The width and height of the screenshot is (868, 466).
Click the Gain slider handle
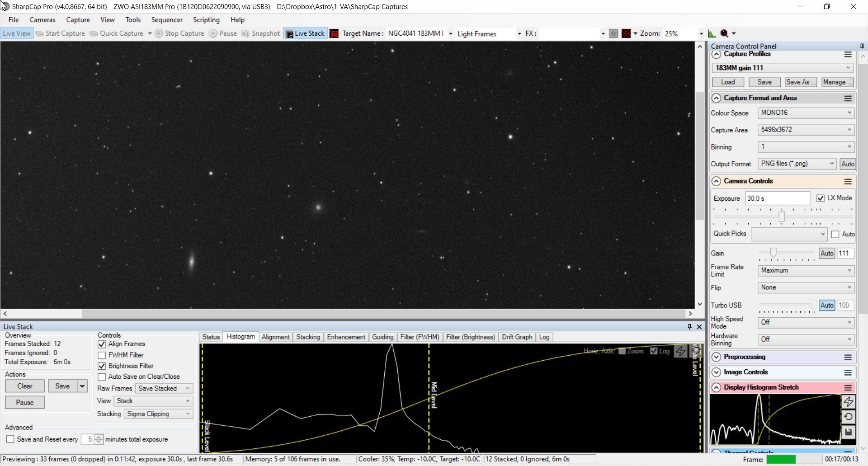coord(773,252)
